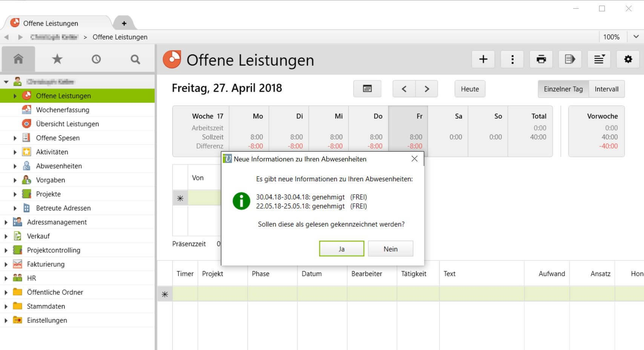Switch view to Einzelner Tag
This screenshot has width=644, height=350.
pos(563,89)
